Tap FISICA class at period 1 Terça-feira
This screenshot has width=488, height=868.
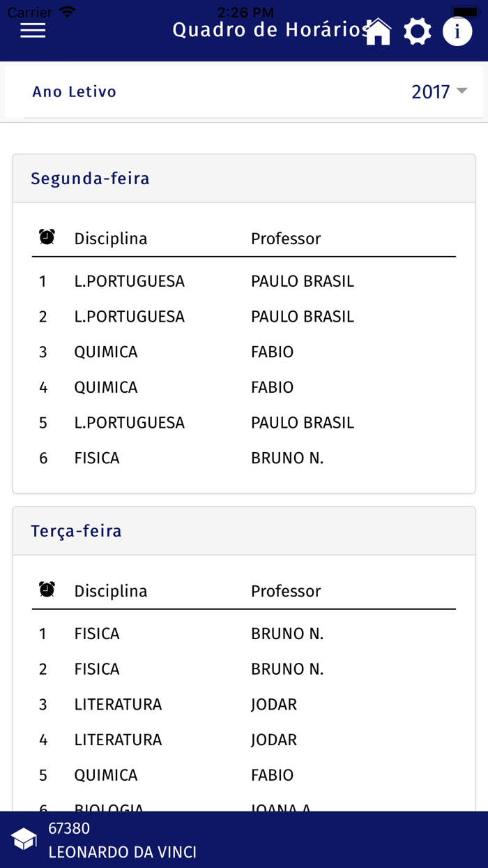click(x=97, y=633)
